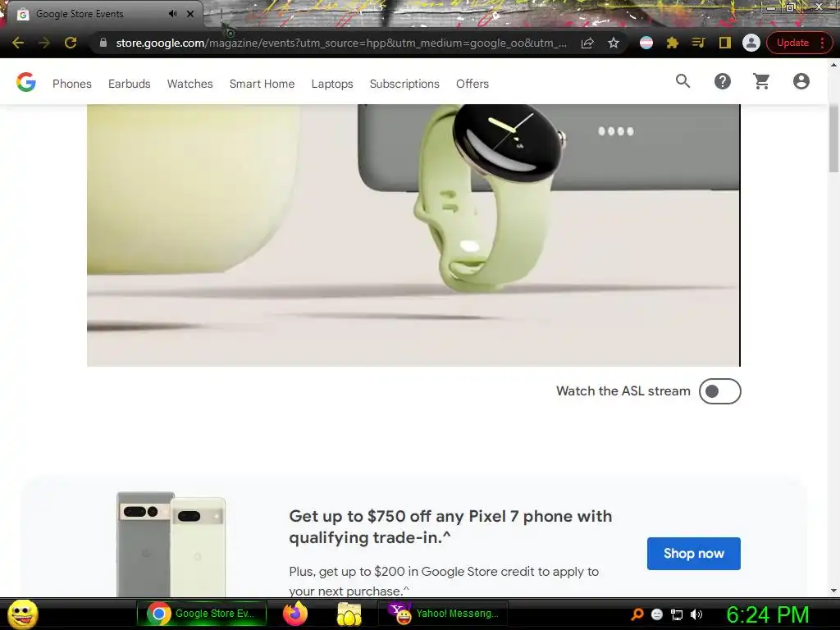Toggle the Watch the ASL stream switch
This screenshot has height=630, width=840.
[719, 391]
